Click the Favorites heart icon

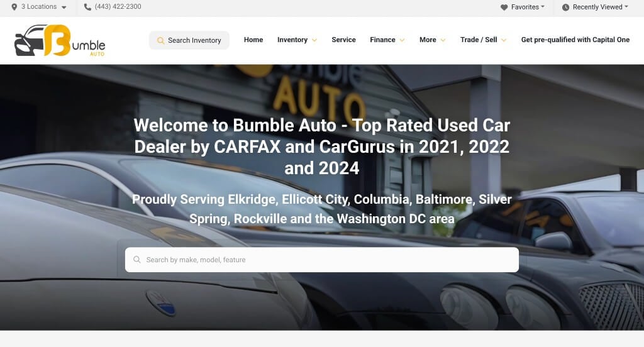click(504, 8)
